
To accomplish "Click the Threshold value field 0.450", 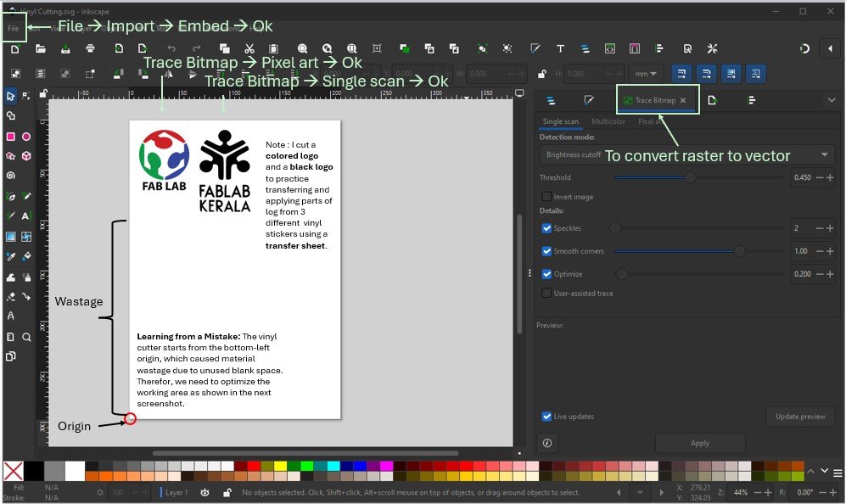I will (x=802, y=177).
